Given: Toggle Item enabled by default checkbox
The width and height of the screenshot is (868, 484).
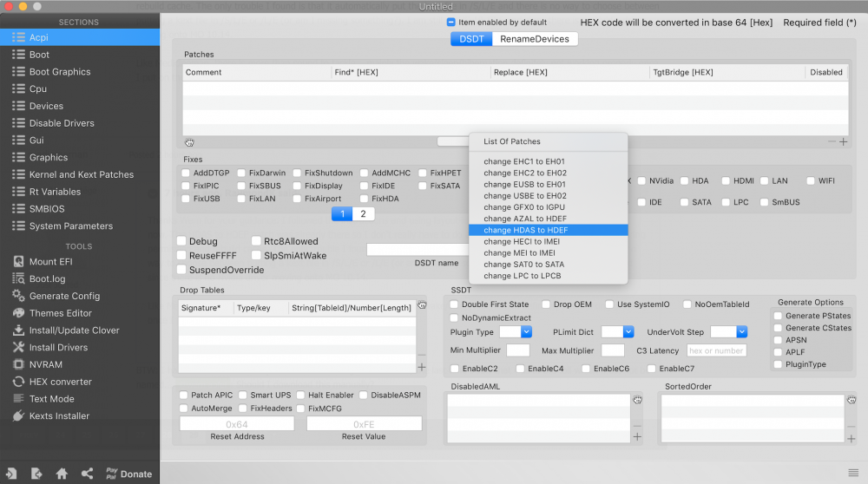Looking at the screenshot, I should 450,23.
